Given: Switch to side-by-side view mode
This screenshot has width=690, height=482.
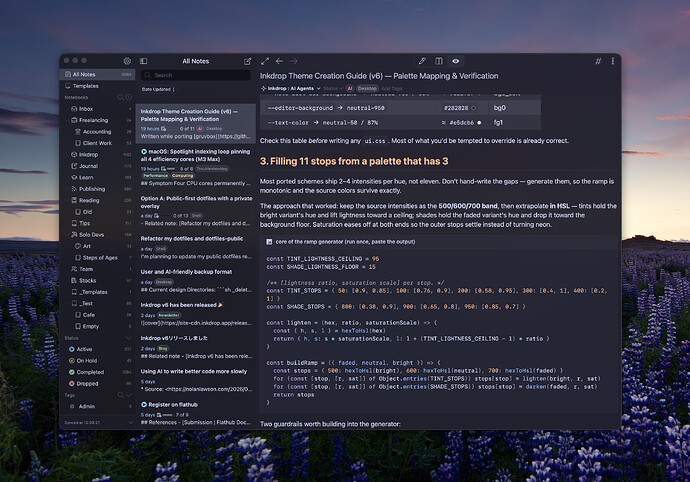Looking at the screenshot, I should (439, 61).
